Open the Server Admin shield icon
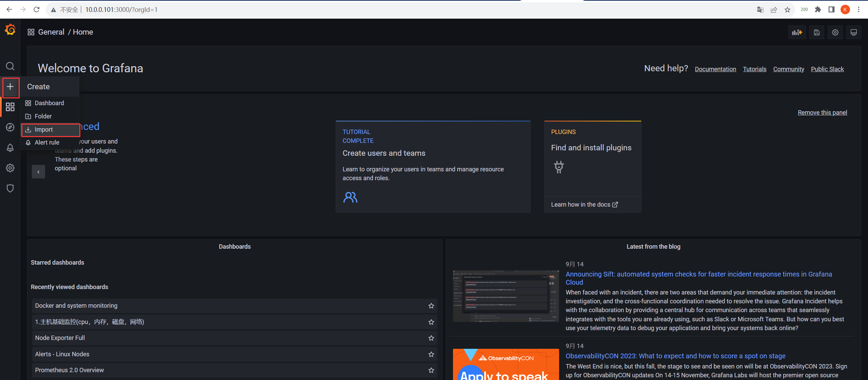The image size is (868, 380). pyautogui.click(x=10, y=188)
